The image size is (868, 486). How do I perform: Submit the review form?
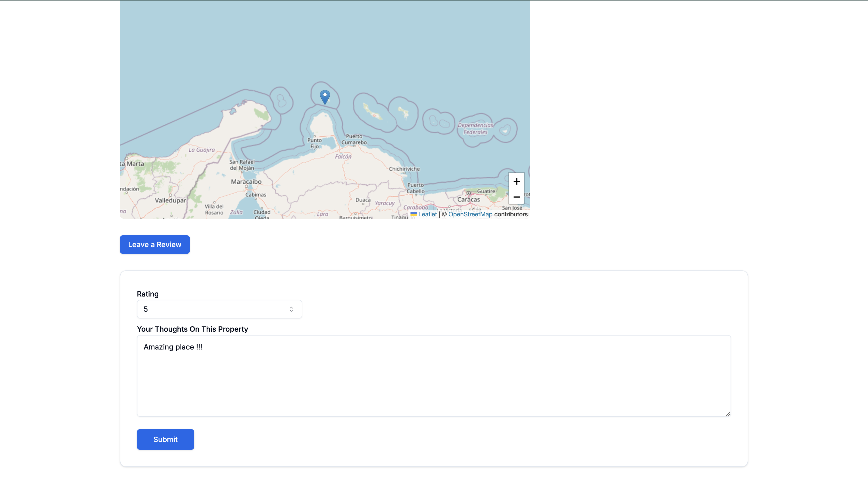[x=165, y=439]
